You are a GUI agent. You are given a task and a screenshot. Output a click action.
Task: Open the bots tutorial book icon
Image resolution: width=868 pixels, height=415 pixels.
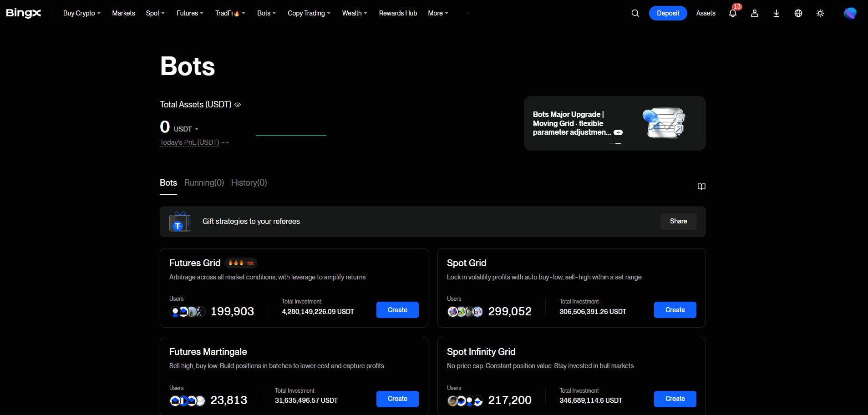click(701, 187)
